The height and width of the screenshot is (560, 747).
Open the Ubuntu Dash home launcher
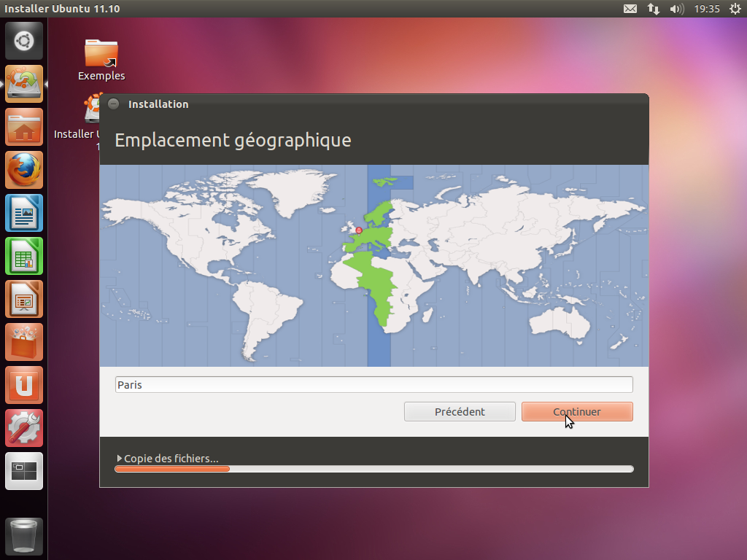[24, 41]
